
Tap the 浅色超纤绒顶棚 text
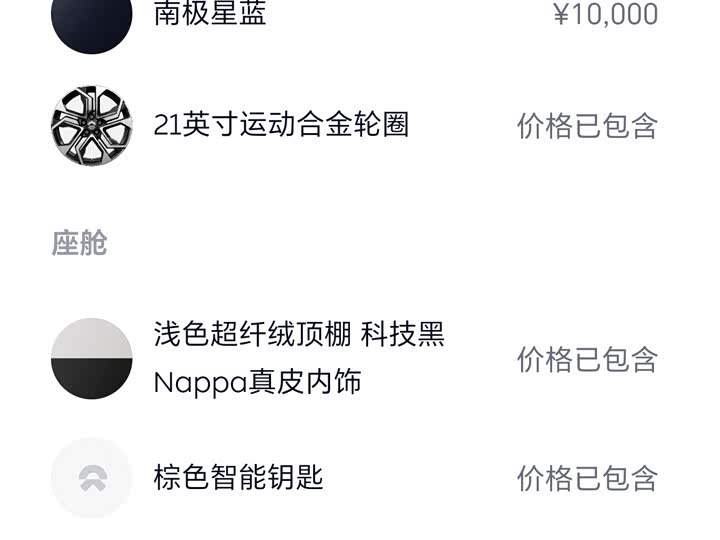point(253,334)
